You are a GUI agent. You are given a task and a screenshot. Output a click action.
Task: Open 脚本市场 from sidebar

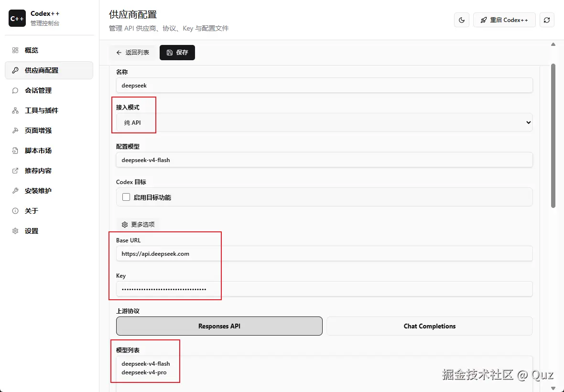(49, 151)
